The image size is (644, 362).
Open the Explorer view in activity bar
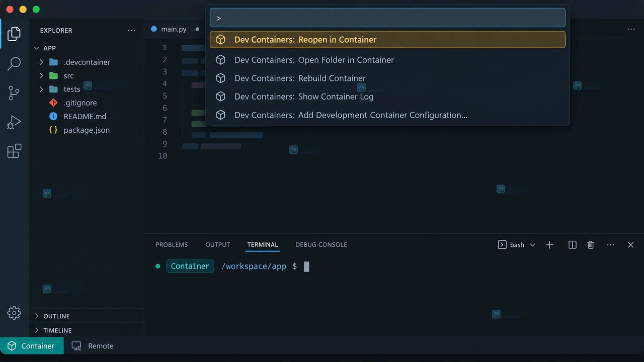tap(14, 34)
